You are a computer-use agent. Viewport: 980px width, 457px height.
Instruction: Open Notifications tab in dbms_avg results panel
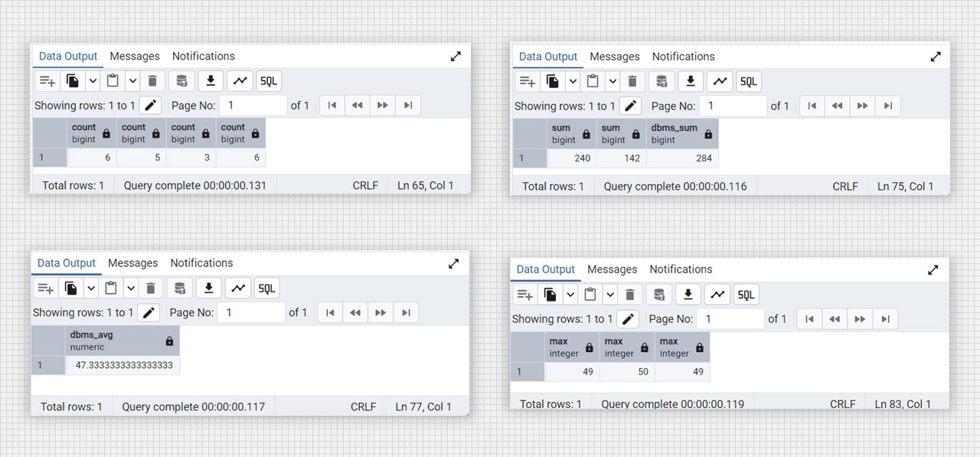202,263
